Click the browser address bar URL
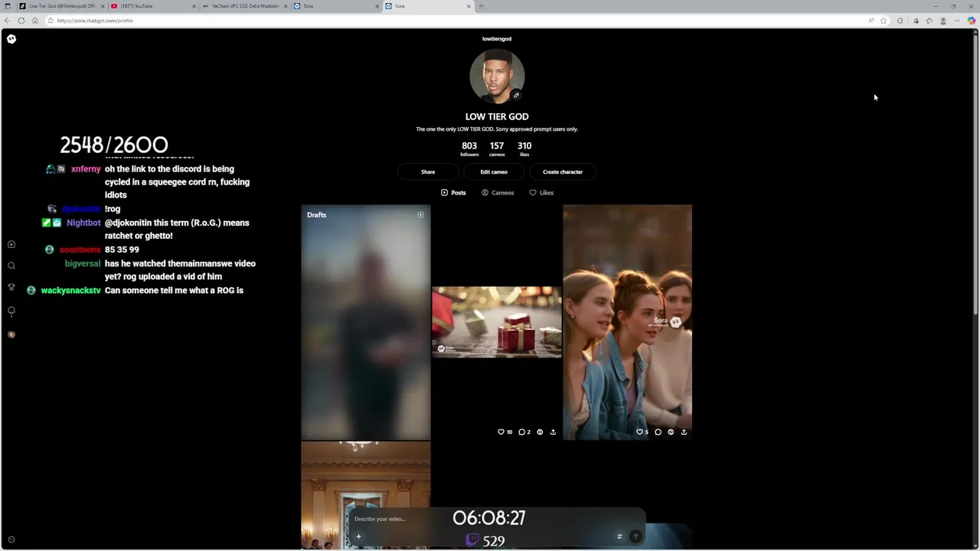The width and height of the screenshot is (980, 551). [x=95, y=21]
